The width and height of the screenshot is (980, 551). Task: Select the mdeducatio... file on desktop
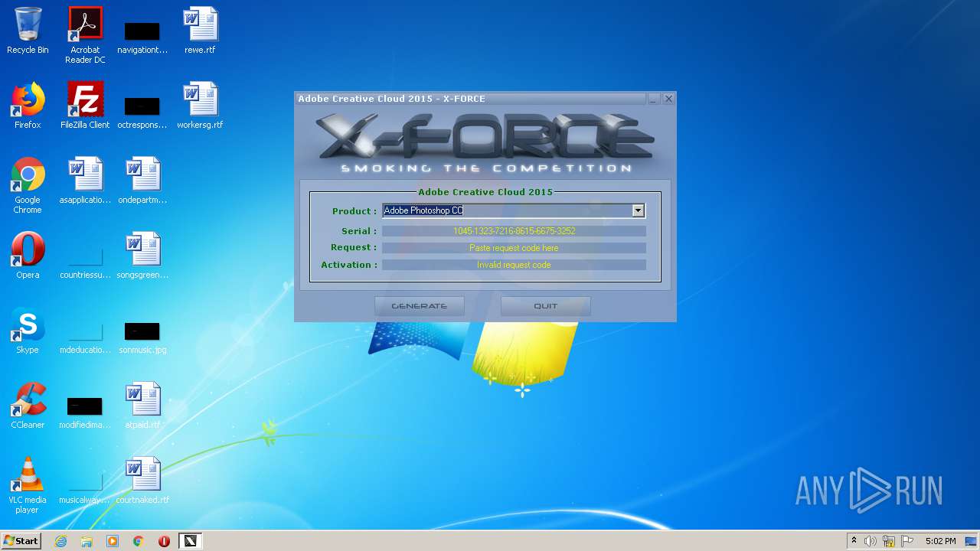pyautogui.click(x=85, y=337)
